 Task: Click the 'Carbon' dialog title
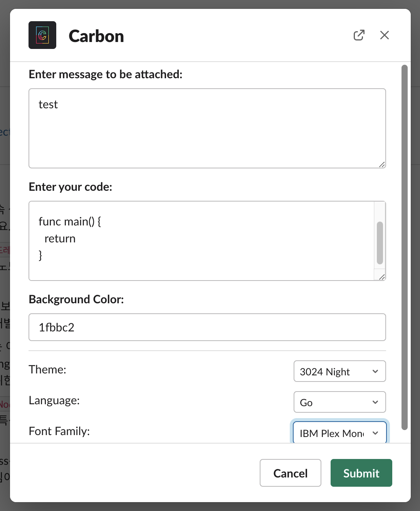[96, 36]
